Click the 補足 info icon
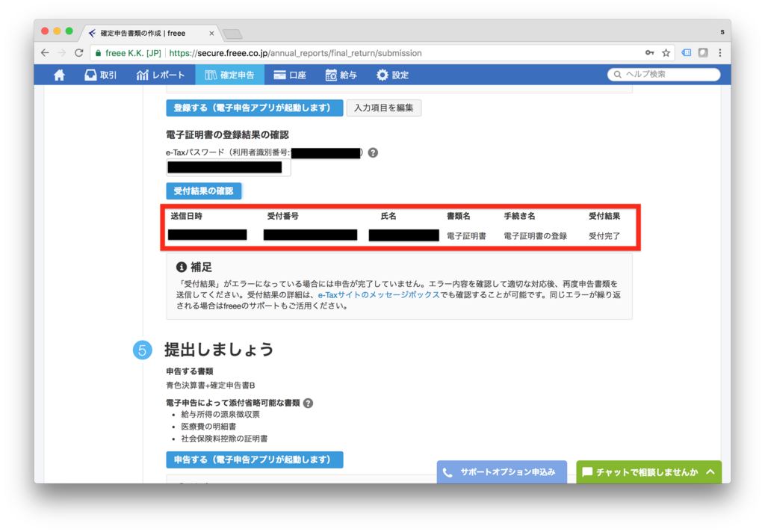 click(x=182, y=267)
